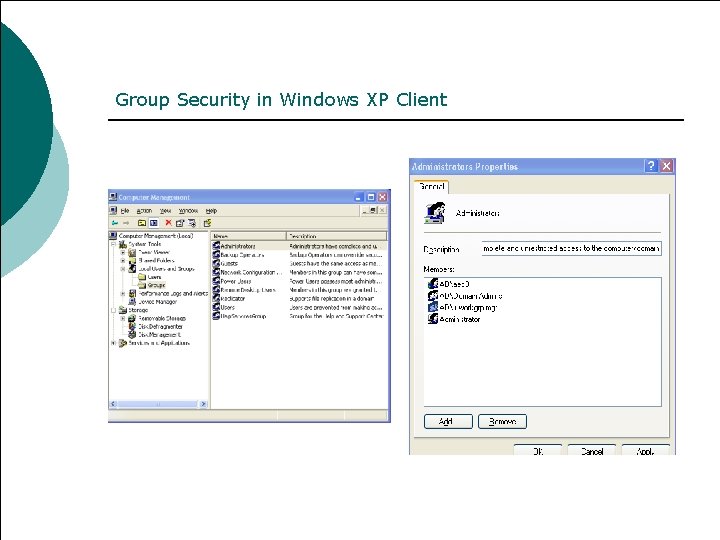The width and height of the screenshot is (720, 540).
Task: Restore the inner MMC console child window
Action: click(373, 210)
